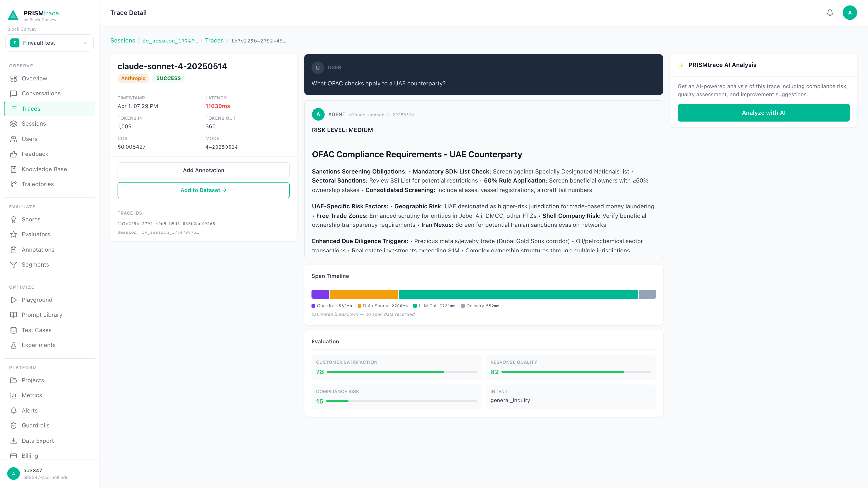Viewport: 868px width, 488px height.
Task: Click the Sessions breadcrumb link
Action: 123,40
